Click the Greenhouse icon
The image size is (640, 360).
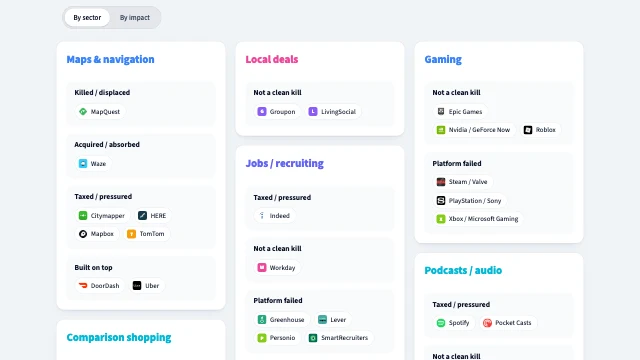[x=262, y=320]
